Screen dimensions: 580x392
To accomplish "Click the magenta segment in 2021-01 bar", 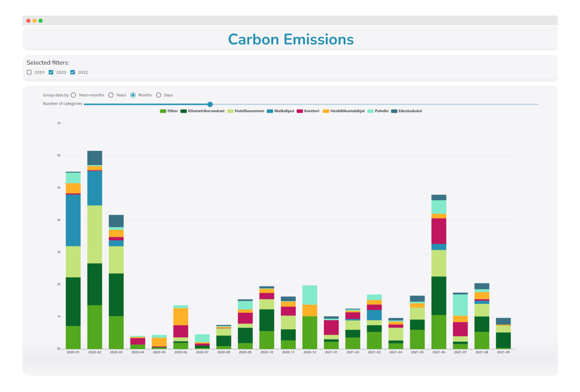I will [331, 328].
